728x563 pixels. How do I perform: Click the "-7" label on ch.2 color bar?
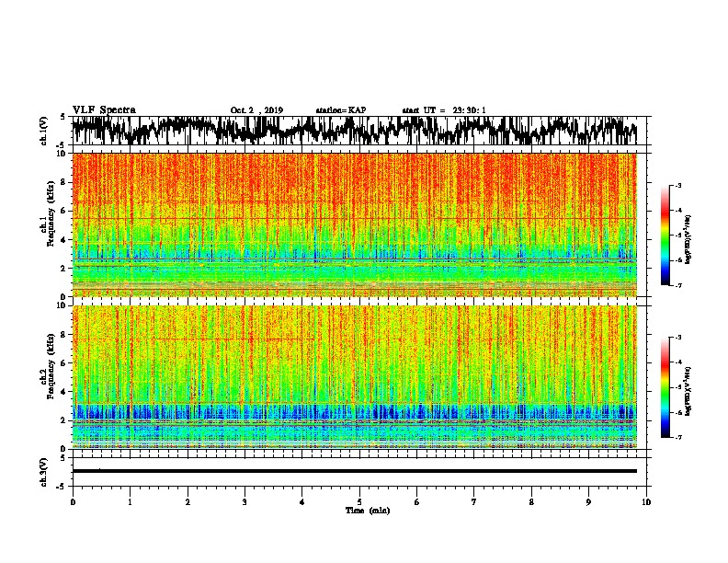678,438
